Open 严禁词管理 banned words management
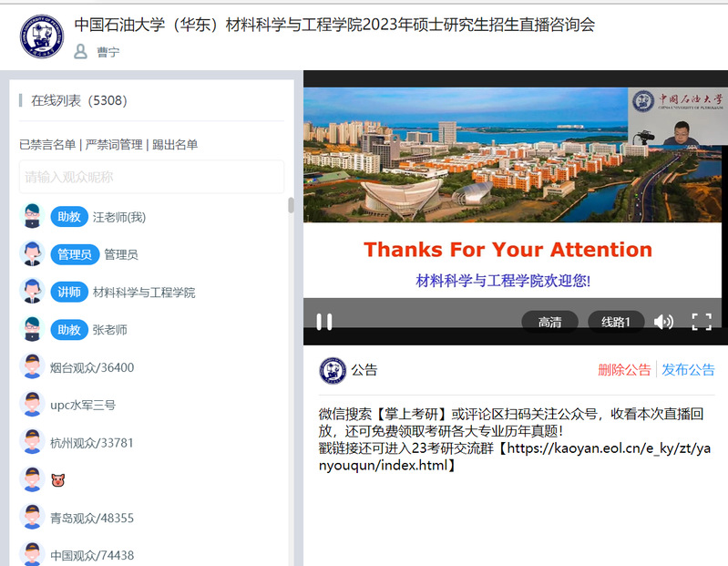Screen dimensions: 728x566 114,144
